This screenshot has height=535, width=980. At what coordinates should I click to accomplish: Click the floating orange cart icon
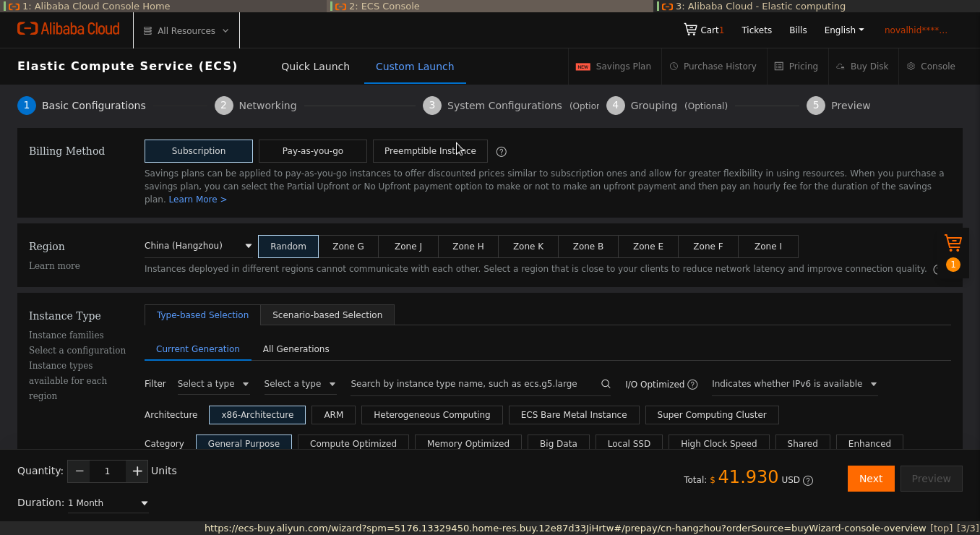(x=953, y=243)
